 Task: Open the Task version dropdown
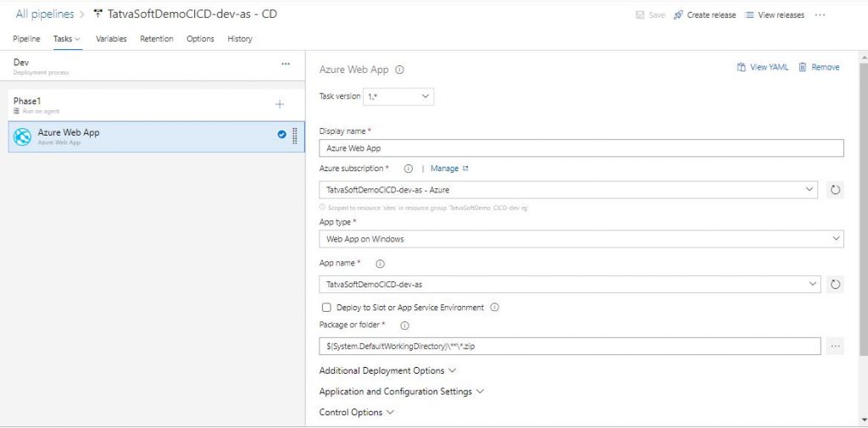coord(398,97)
